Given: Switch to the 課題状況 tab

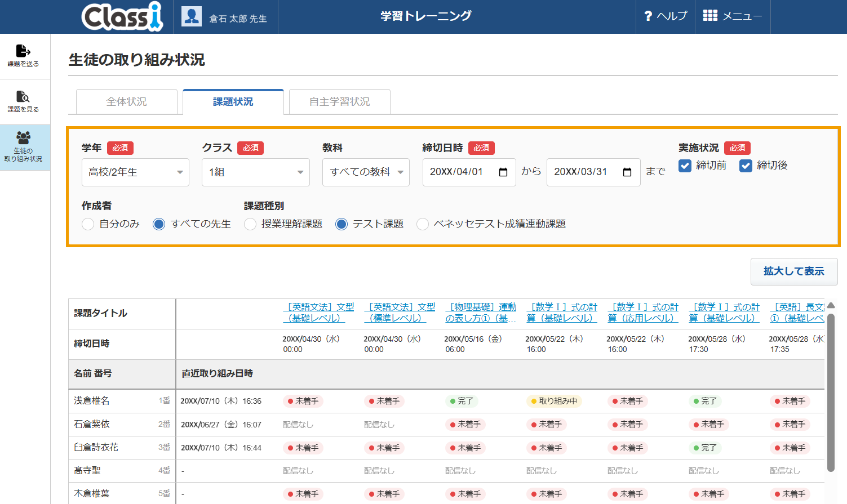Looking at the screenshot, I should click(233, 102).
